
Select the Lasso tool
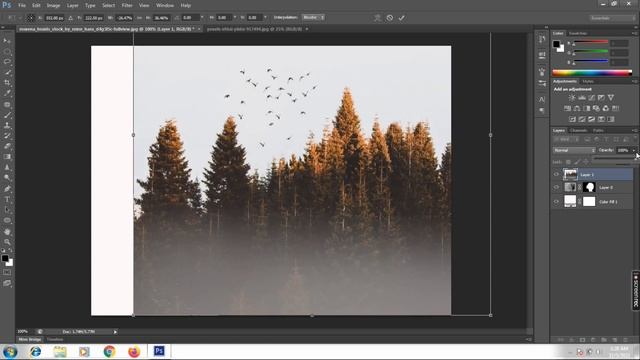(x=7, y=62)
